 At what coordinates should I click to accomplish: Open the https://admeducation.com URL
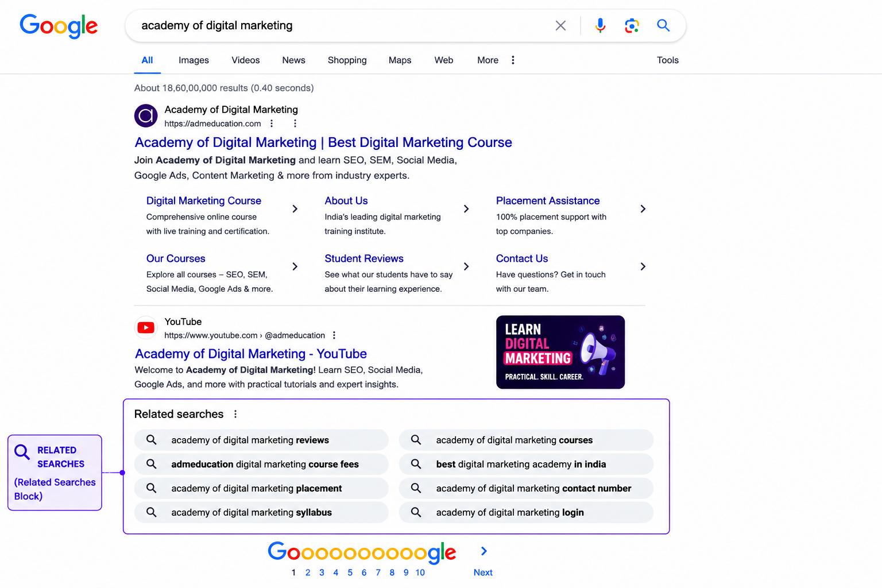pos(212,123)
